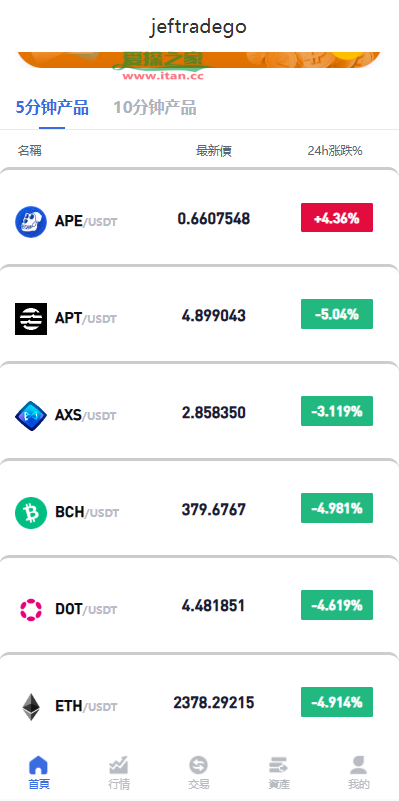Open the BCH/USDT price 379.6767
The height and width of the screenshot is (801, 399).
coord(214,509)
